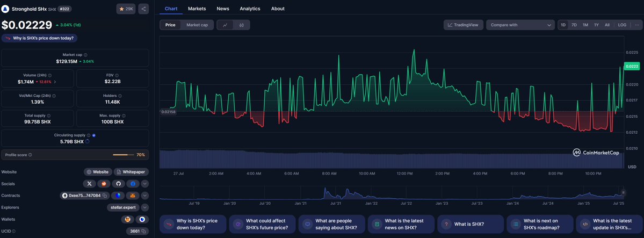Viewport: 644px width, 238px height.
Task: Click the MetaMask fox icon in Contracts row
Action: tap(133, 196)
